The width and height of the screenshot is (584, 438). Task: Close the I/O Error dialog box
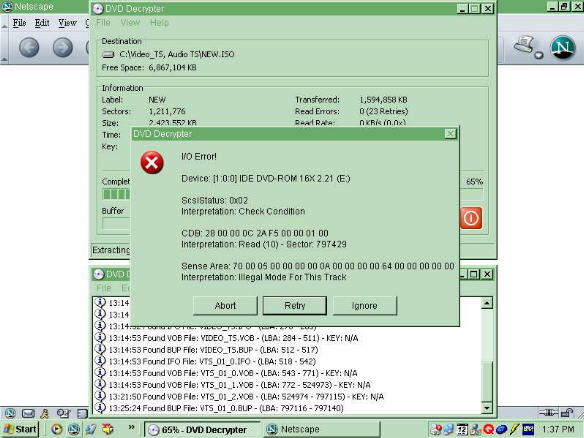450,134
